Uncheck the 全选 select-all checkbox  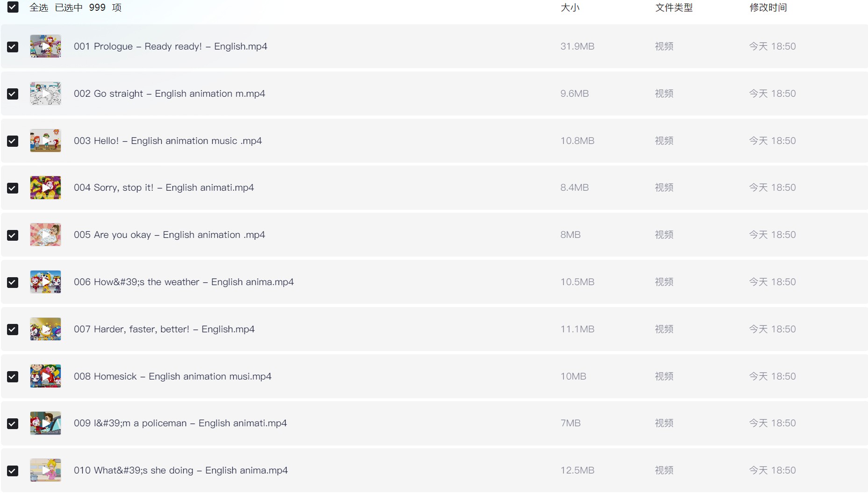coord(13,7)
